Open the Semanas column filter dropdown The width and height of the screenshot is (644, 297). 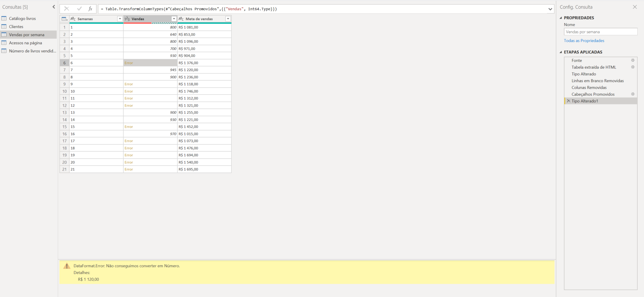[x=120, y=19]
